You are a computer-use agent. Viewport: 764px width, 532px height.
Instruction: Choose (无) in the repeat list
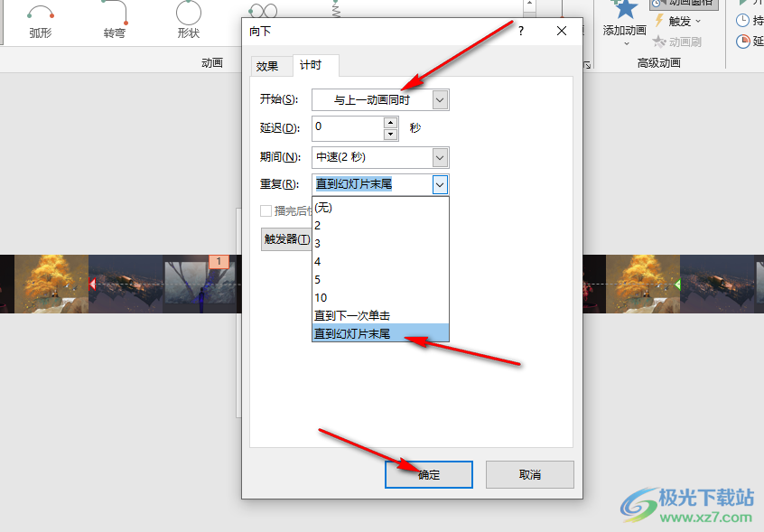380,208
